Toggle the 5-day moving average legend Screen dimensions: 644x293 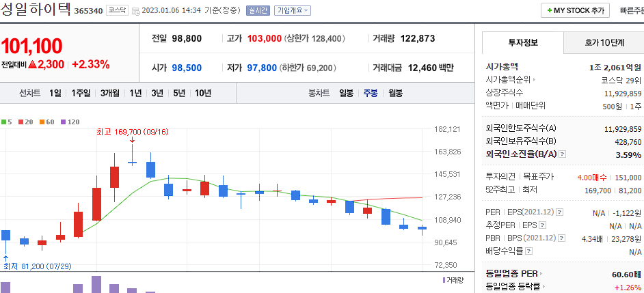point(6,122)
